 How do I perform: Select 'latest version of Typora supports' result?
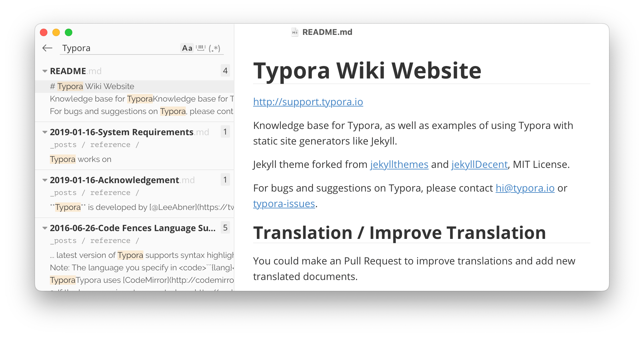click(135, 255)
